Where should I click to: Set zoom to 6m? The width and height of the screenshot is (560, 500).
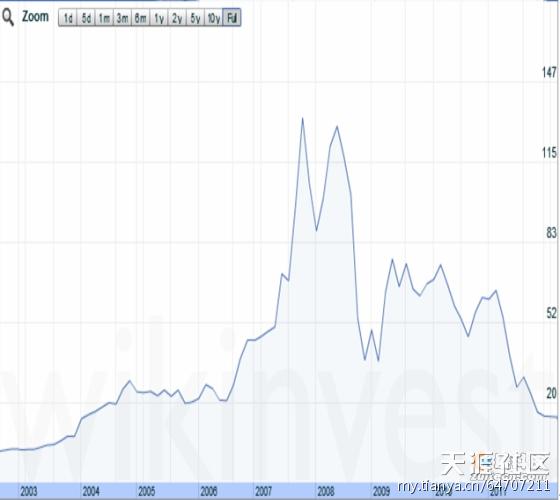pos(140,18)
